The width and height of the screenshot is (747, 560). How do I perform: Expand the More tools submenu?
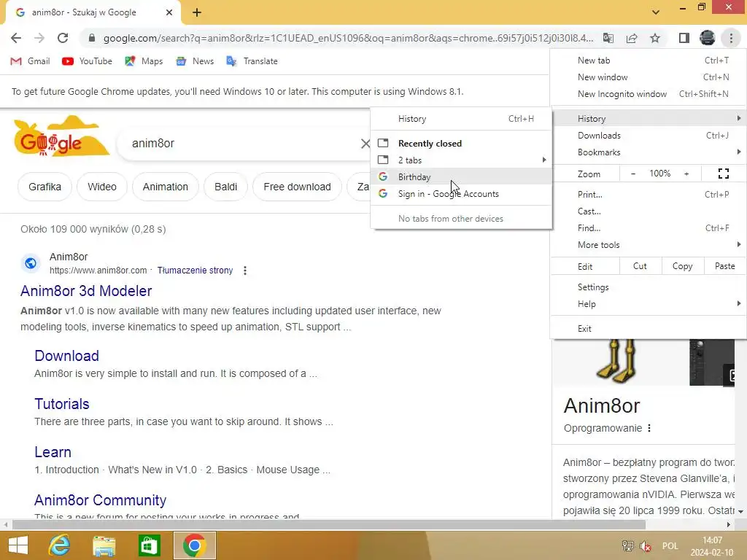[x=648, y=245]
